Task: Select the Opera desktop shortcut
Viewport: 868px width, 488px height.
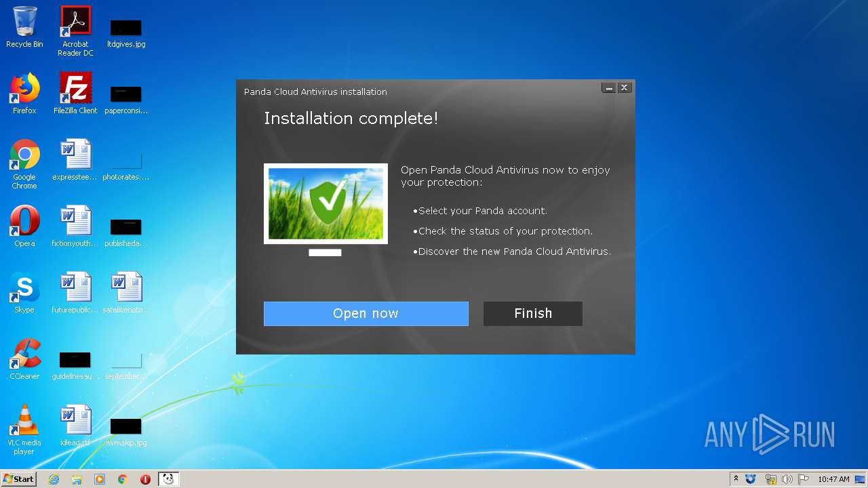Action: tap(24, 226)
